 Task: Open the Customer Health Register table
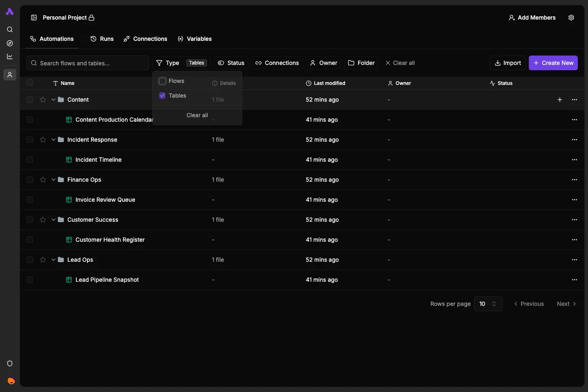[110, 240]
